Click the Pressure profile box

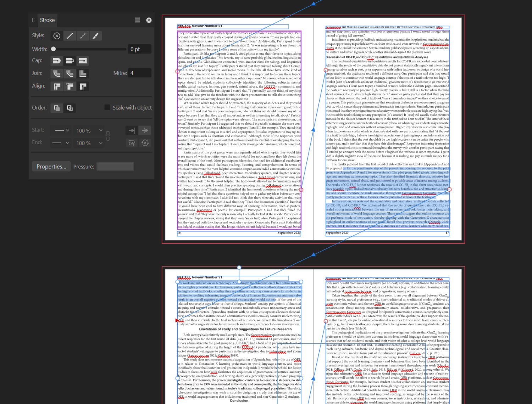[x=115, y=167]
